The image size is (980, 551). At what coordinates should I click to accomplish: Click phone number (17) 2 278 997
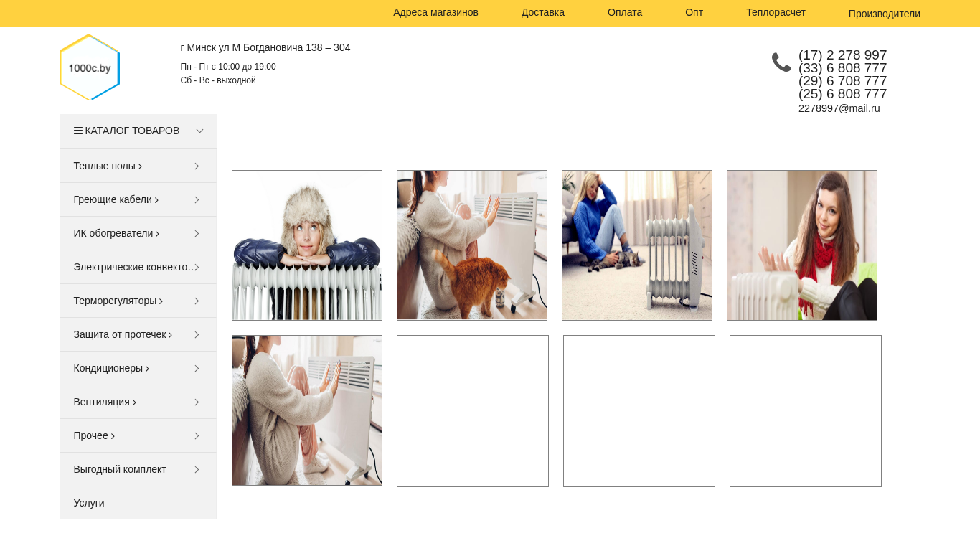842,55
